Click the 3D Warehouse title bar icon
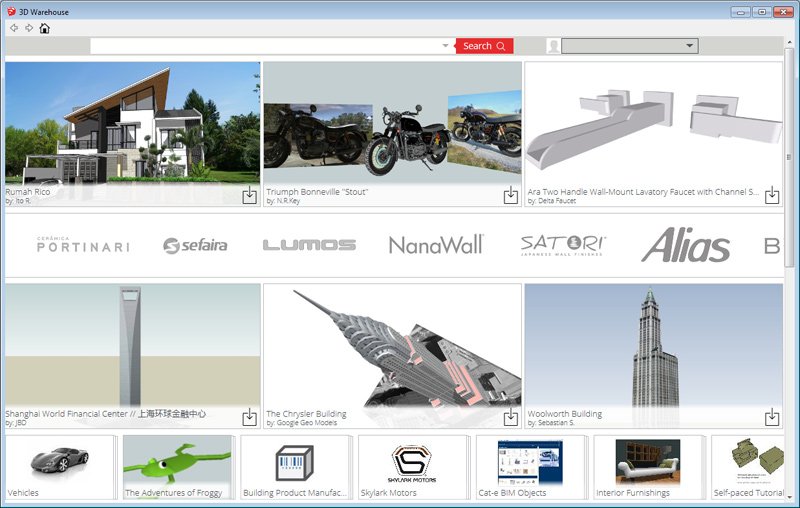The height and width of the screenshot is (508, 800). [x=11, y=11]
